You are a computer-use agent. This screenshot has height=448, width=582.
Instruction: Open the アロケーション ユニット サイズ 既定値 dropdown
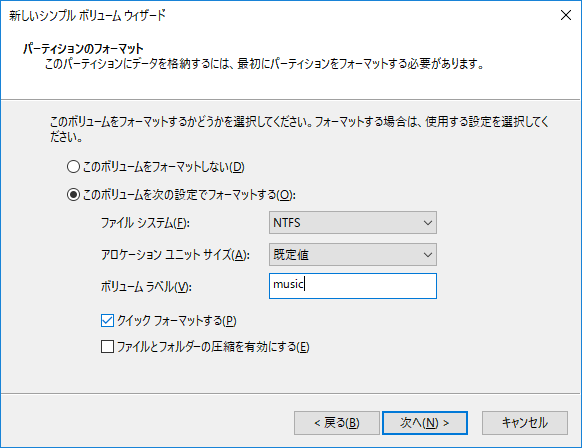pyautogui.click(x=353, y=255)
